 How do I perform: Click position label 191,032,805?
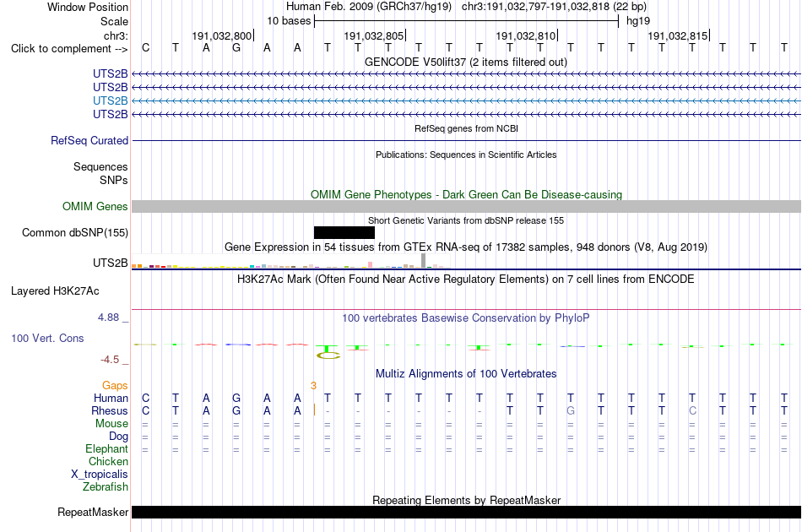click(374, 35)
